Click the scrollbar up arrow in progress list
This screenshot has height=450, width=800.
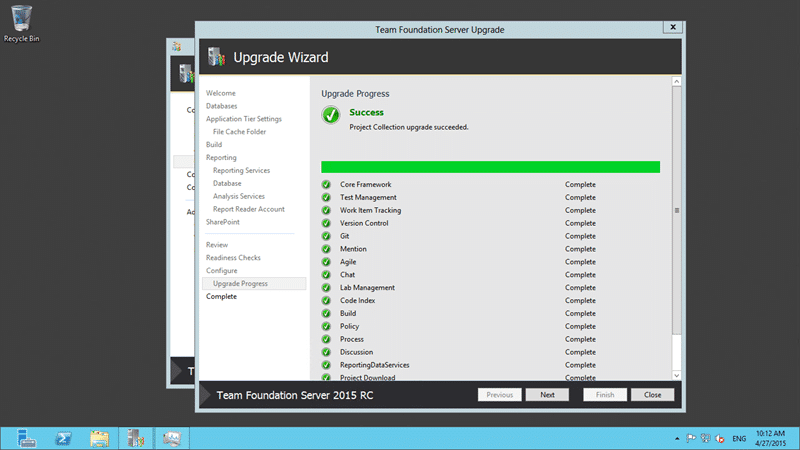click(x=677, y=82)
